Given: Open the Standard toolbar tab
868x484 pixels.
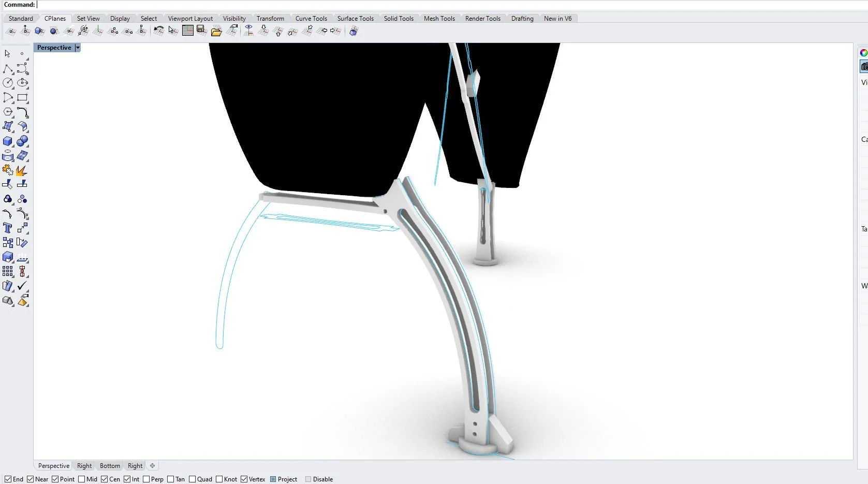Looking at the screenshot, I should click(x=21, y=19).
